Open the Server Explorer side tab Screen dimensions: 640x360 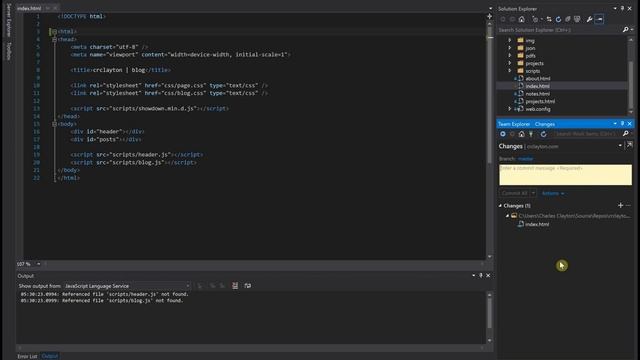click(x=9, y=20)
